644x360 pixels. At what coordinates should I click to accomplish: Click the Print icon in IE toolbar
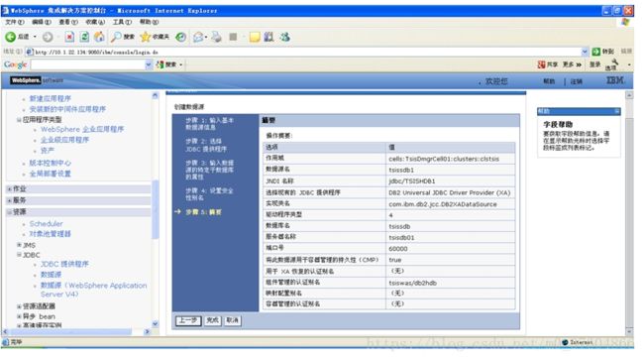(x=216, y=37)
